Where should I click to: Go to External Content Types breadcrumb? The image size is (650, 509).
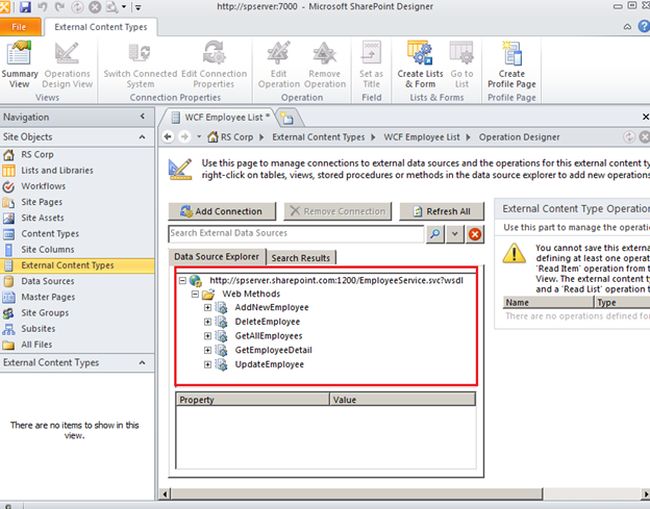318,137
